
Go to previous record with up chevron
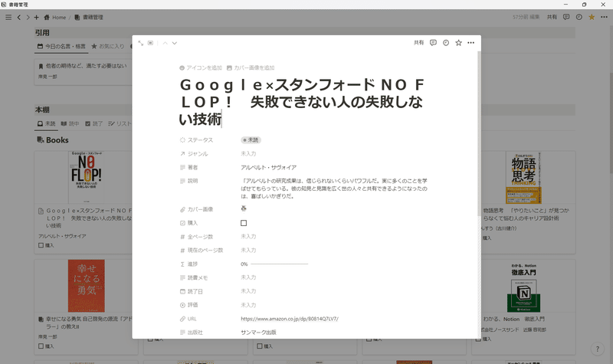165,43
